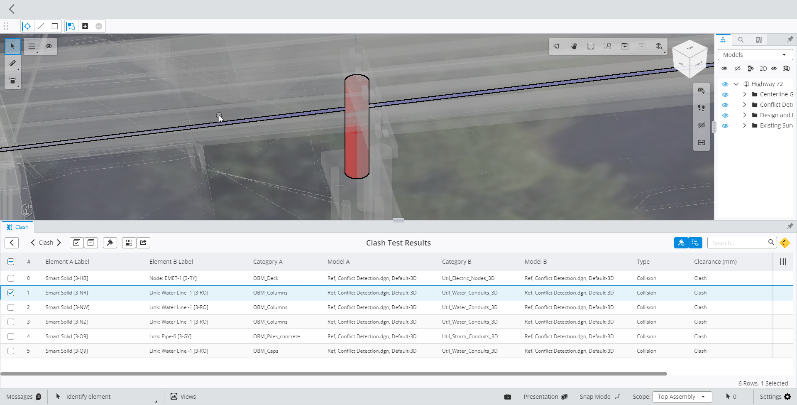Click the eye visibility tool in viewport toolbar
The height and width of the screenshot is (405, 797).
pyautogui.click(x=49, y=46)
